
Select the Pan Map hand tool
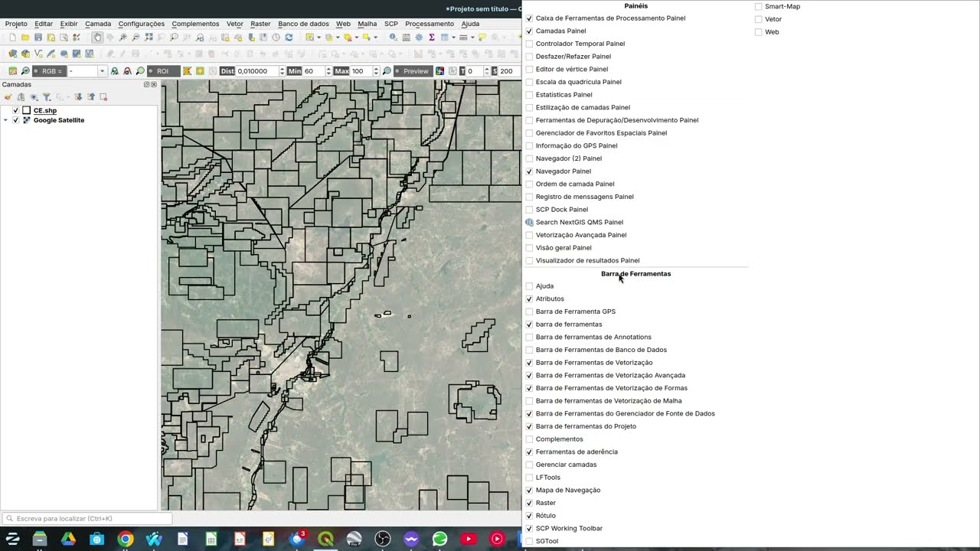coord(97,37)
